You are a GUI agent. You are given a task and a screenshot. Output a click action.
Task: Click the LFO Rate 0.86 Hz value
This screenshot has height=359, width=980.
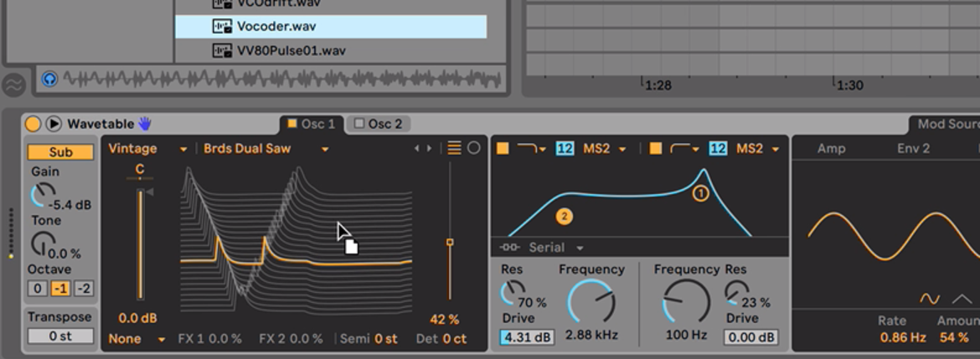click(903, 338)
